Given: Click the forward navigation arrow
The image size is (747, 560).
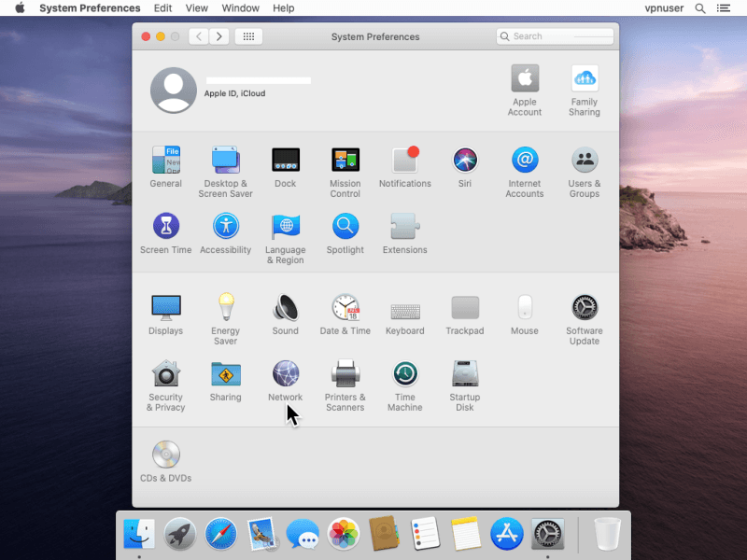Looking at the screenshot, I should click(x=219, y=36).
